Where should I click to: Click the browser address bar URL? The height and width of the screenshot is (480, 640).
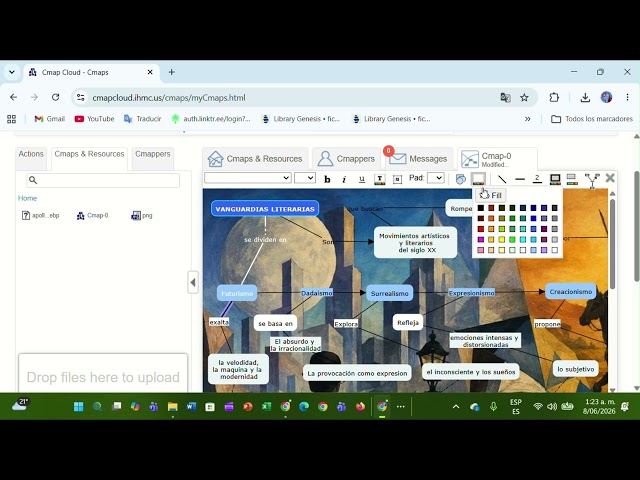pos(169,98)
